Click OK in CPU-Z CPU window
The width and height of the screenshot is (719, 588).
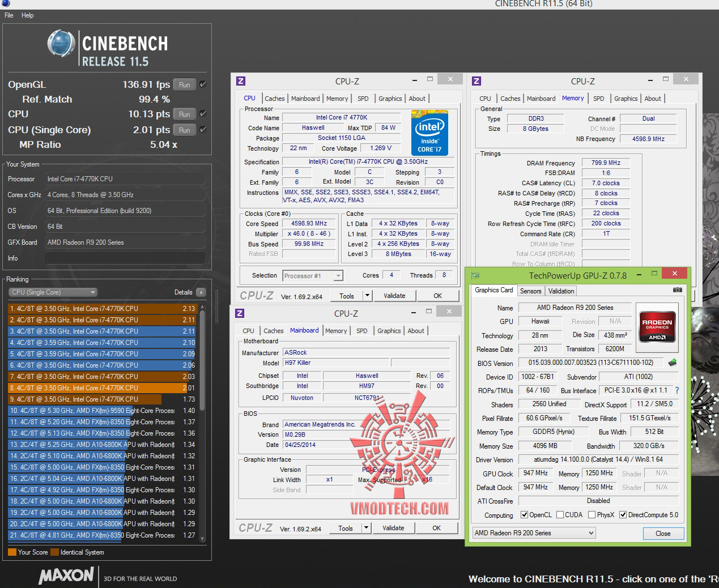pyautogui.click(x=437, y=296)
